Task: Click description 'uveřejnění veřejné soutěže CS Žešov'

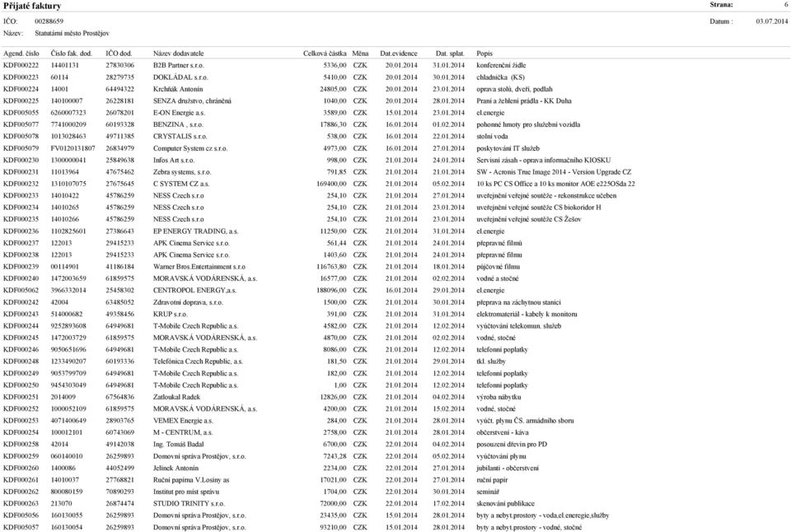Action: click(529, 219)
